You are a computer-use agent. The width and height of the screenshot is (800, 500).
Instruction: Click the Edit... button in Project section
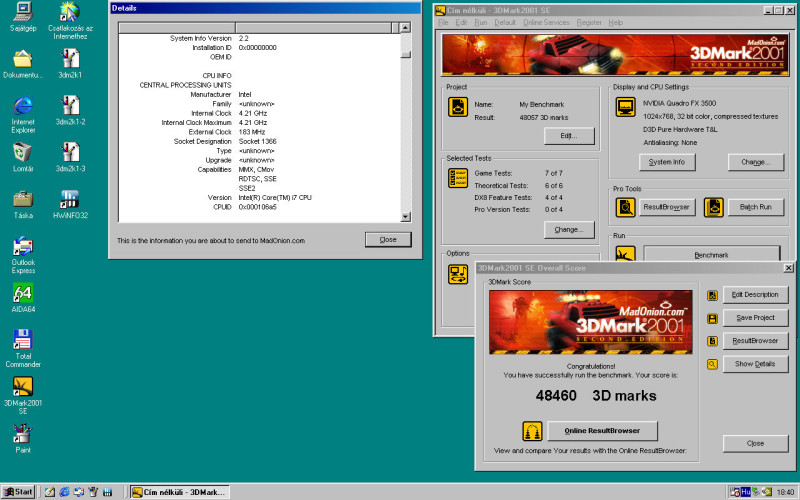(569, 136)
